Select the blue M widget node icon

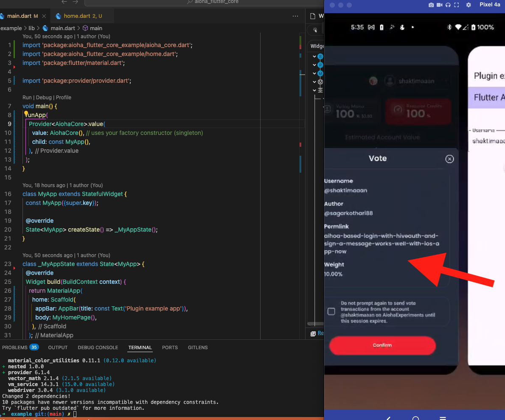[x=320, y=73]
